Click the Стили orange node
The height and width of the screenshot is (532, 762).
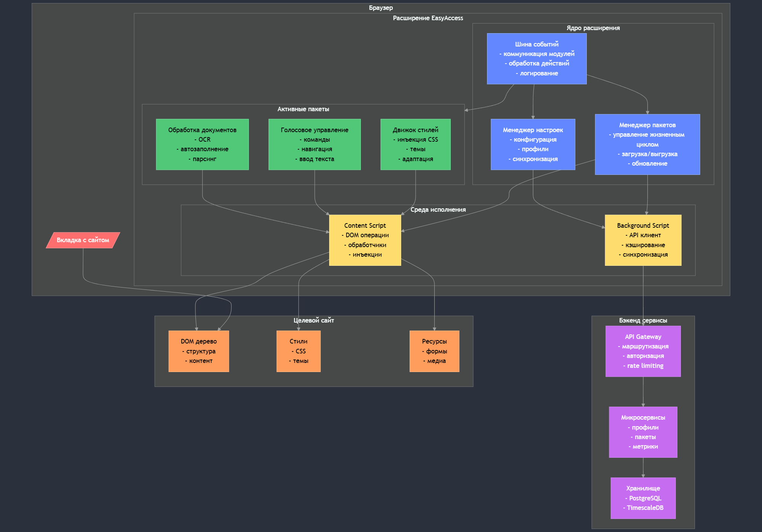click(298, 351)
